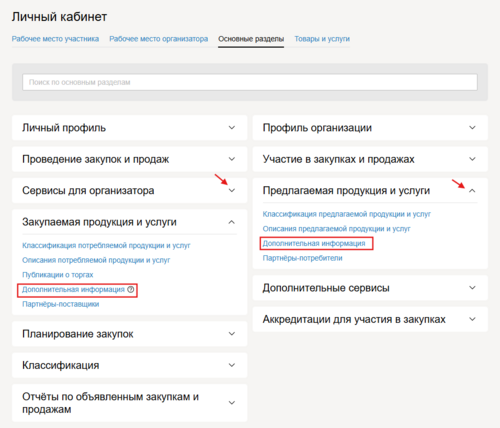Expand Личный профиль section chevron
Viewport: 500px width, 428px height.
point(232,128)
